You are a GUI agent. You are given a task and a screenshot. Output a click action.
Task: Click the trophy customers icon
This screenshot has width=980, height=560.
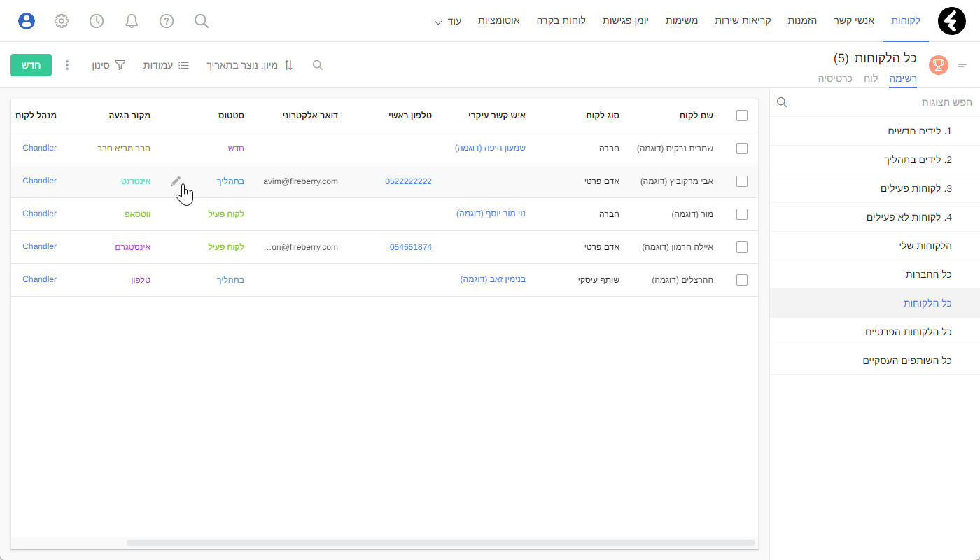(939, 65)
